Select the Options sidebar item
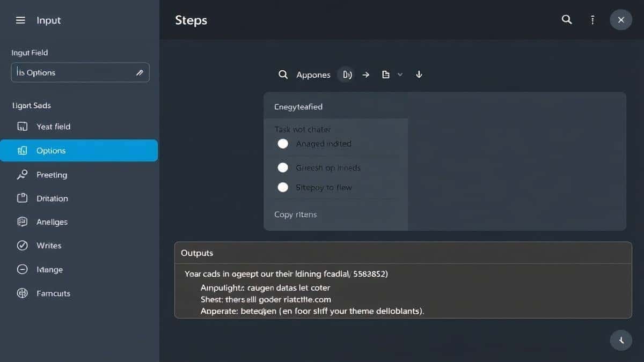 pos(79,151)
